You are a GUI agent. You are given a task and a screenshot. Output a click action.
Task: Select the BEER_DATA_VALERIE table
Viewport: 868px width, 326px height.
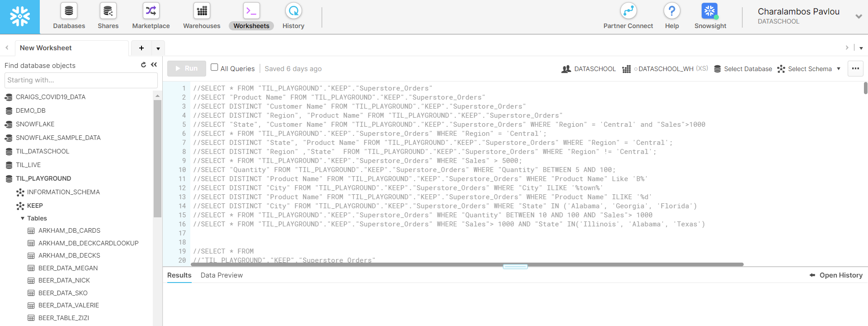click(69, 305)
